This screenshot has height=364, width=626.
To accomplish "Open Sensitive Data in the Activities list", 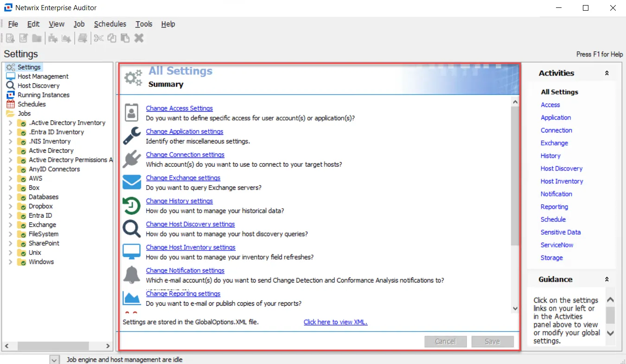I will 561,232.
